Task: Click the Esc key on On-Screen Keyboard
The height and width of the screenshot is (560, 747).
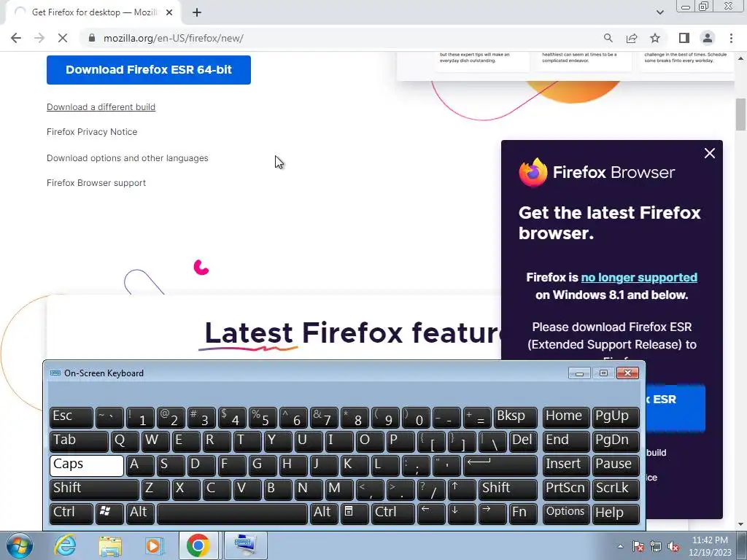Action: click(71, 417)
